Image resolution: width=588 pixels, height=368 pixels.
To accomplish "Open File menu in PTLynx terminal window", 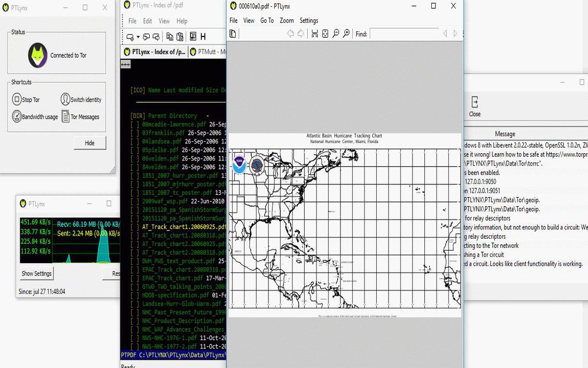I will pyautogui.click(x=132, y=21).
